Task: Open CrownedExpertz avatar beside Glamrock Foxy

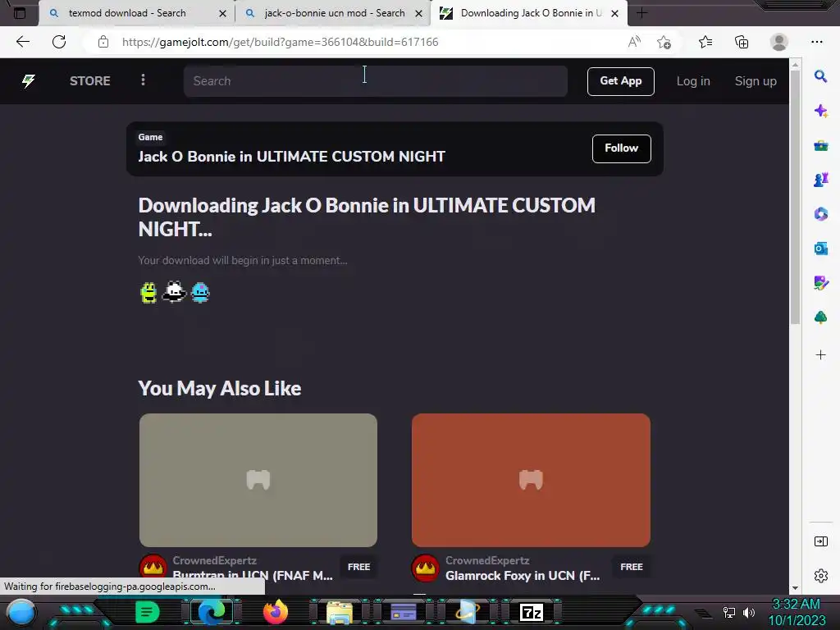Action: tap(426, 568)
